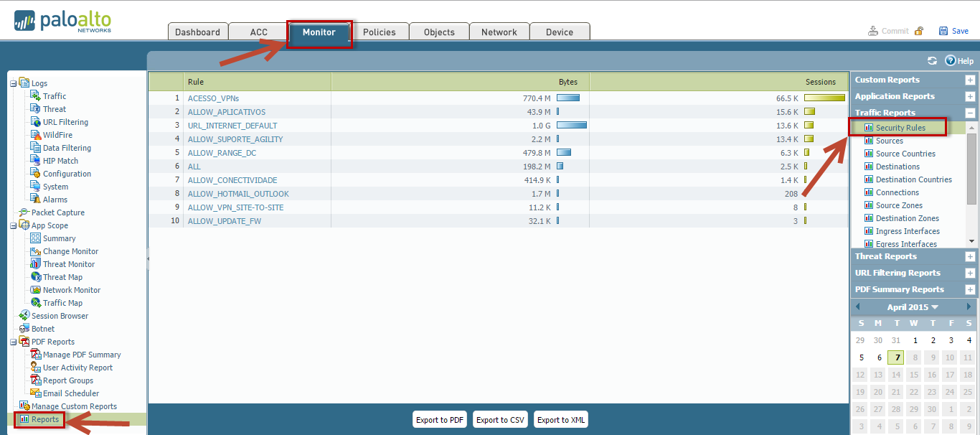Open the Threat log icon in sidebar
Image resolution: width=980 pixels, height=435 pixels.
35,109
